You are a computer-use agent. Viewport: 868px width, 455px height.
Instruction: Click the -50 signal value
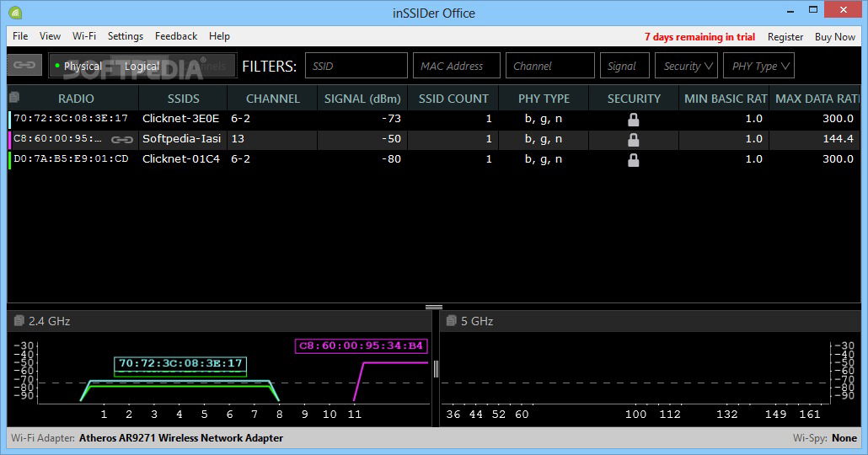pos(391,139)
